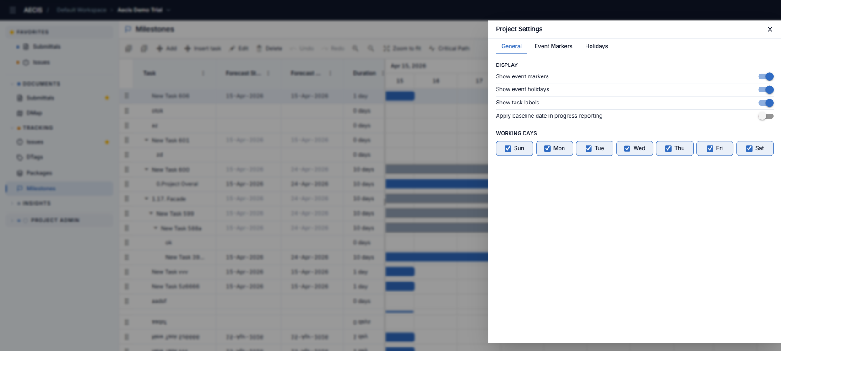868x390 pixels.
Task: Collapse the Documents sidebar section
Action: click(x=41, y=84)
